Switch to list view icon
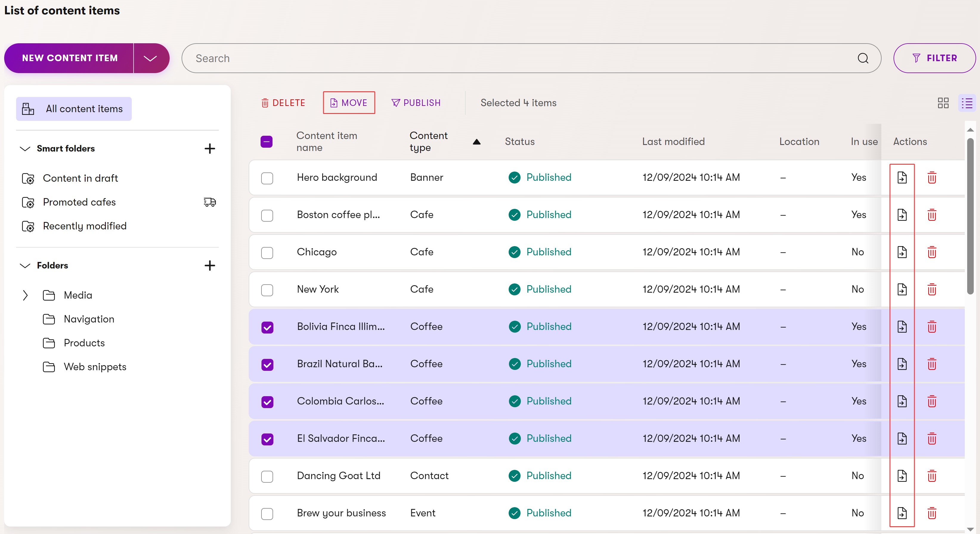980x534 pixels. coord(967,103)
